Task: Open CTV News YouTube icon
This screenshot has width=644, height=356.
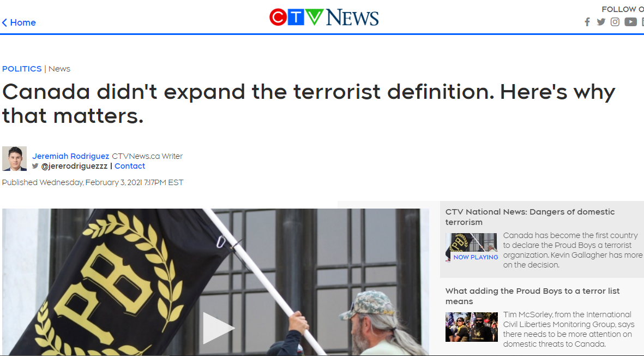Action: coord(630,22)
